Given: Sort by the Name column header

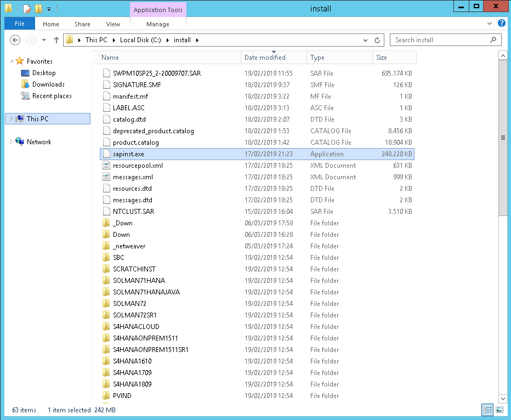Looking at the screenshot, I should tap(166, 58).
